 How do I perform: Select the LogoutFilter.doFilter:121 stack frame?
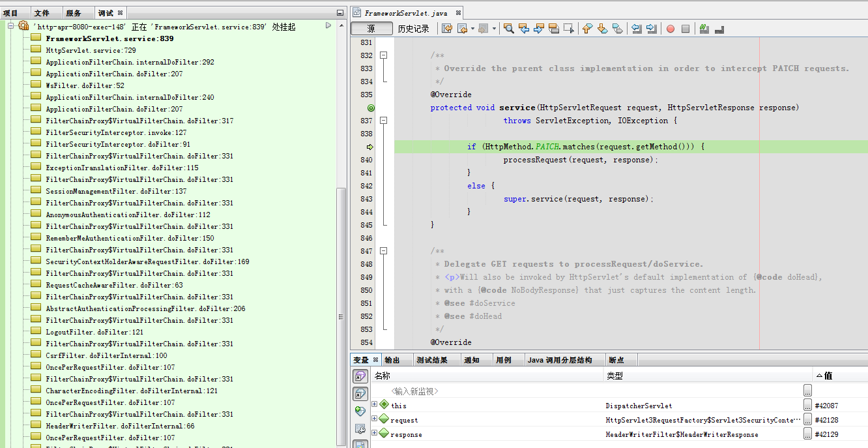(94, 332)
